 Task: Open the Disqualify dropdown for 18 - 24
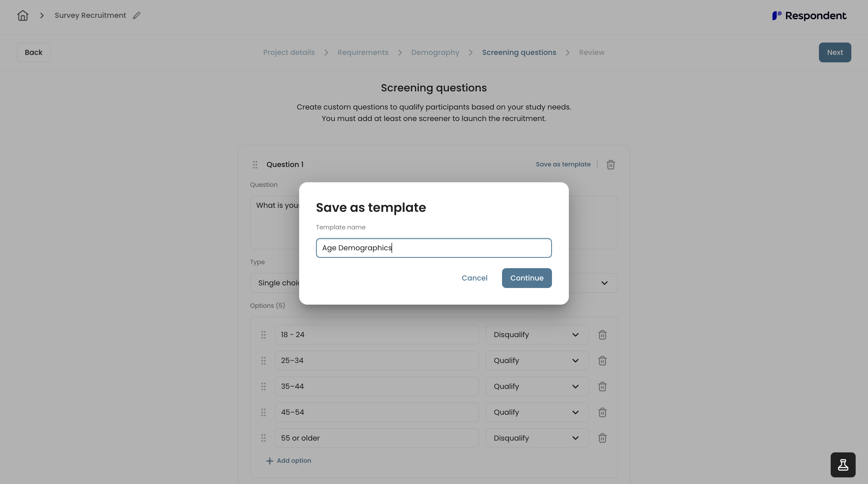coord(537,335)
